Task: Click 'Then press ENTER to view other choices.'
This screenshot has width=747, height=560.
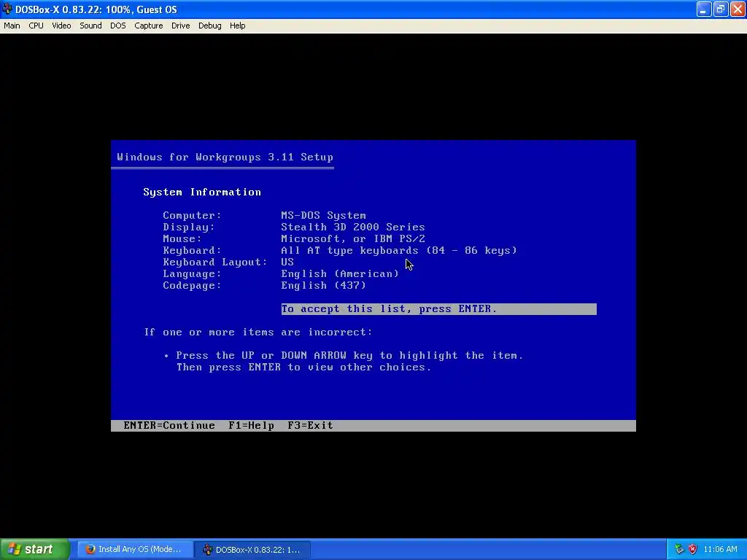Action: pyautogui.click(x=304, y=367)
